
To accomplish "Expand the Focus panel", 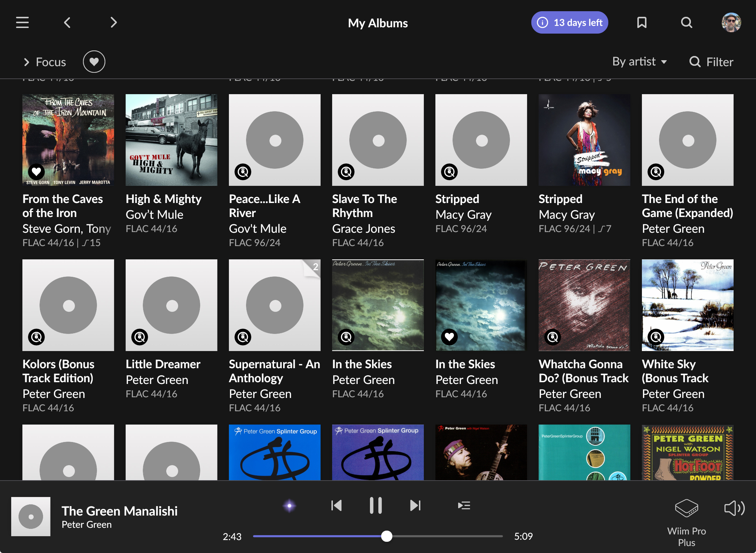I will click(x=45, y=62).
